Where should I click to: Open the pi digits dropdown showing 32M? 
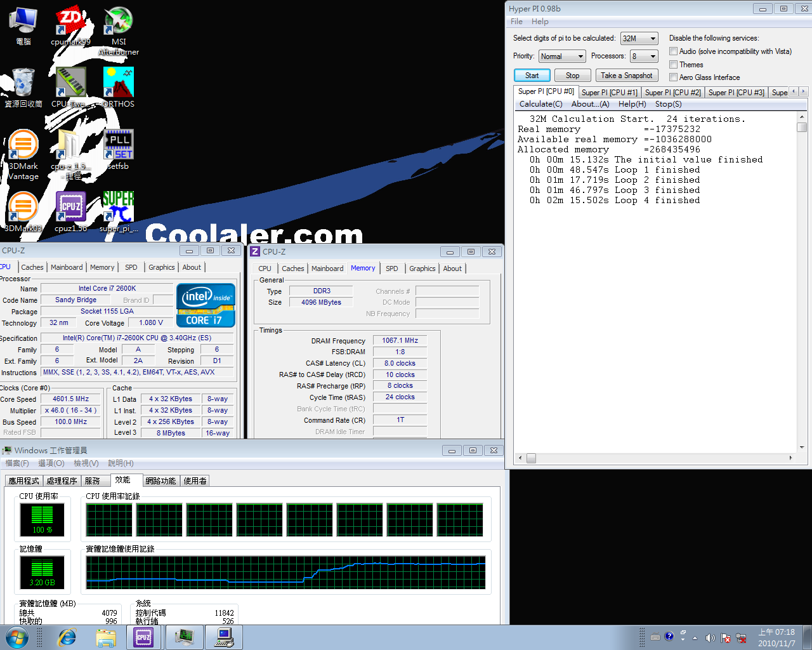click(x=639, y=39)
